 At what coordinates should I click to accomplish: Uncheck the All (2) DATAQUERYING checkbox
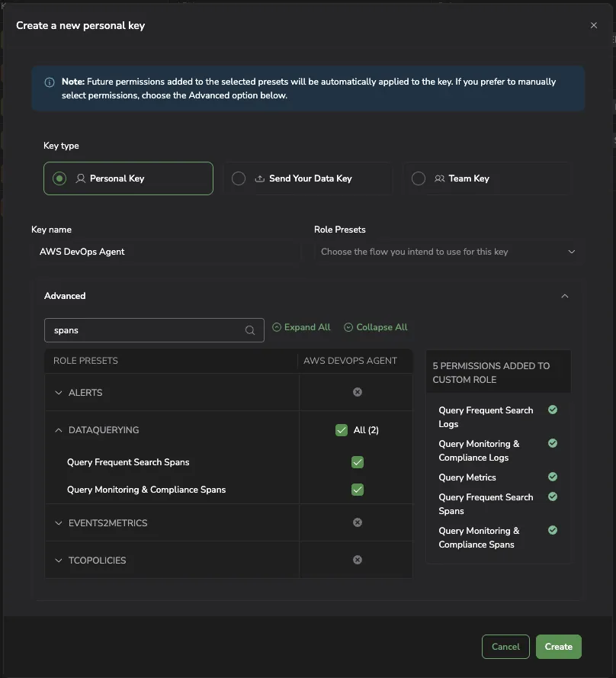pos(342,430)
